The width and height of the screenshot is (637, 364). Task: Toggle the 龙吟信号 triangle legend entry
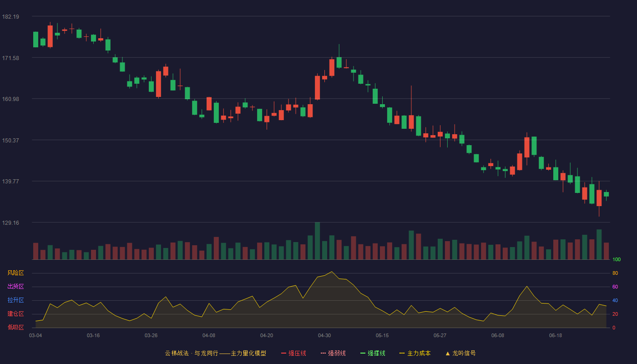pyautogui.click(x=460, y=353)
